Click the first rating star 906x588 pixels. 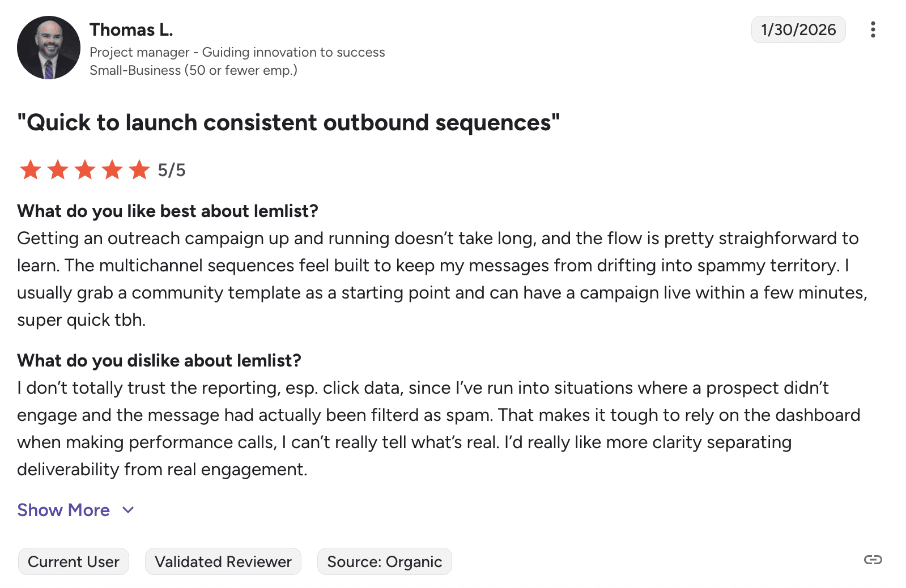click(31, 170)
